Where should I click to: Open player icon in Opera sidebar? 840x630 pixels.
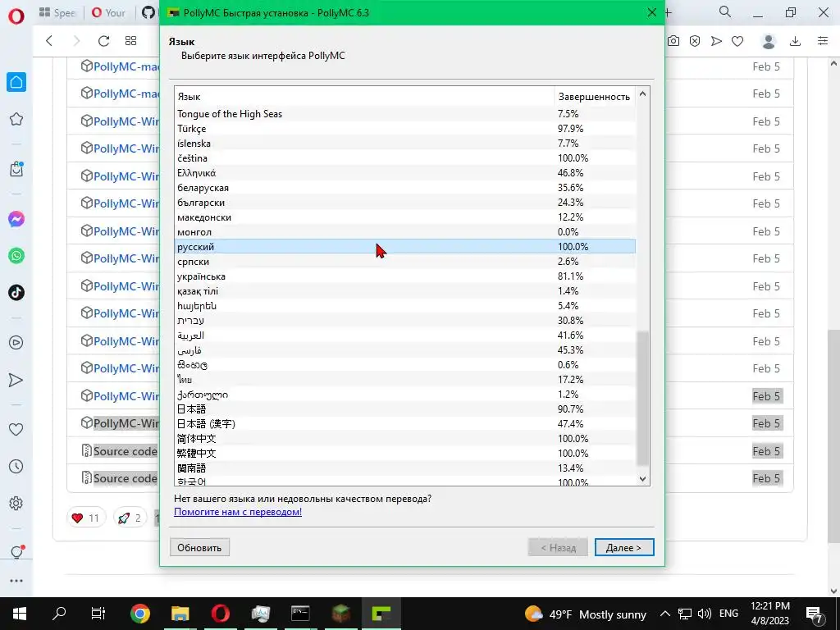point(16,342)
